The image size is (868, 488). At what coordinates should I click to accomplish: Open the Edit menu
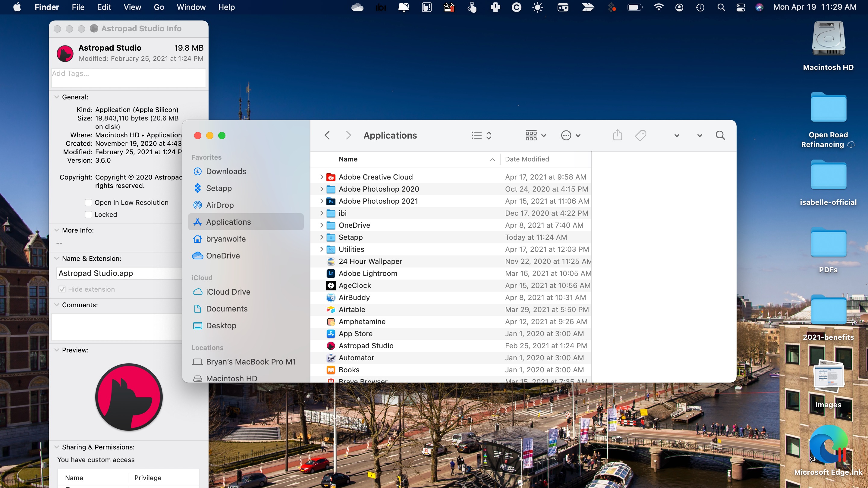(104, 7)
